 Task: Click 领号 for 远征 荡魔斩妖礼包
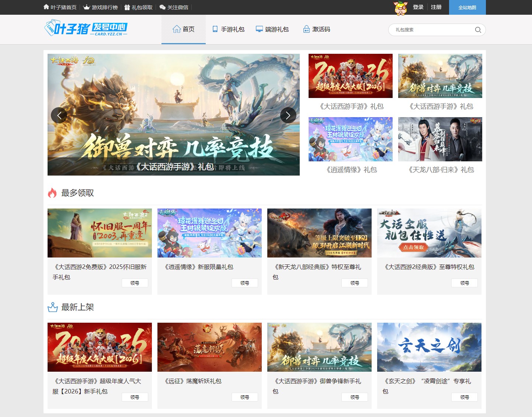[x=244, y=397]
